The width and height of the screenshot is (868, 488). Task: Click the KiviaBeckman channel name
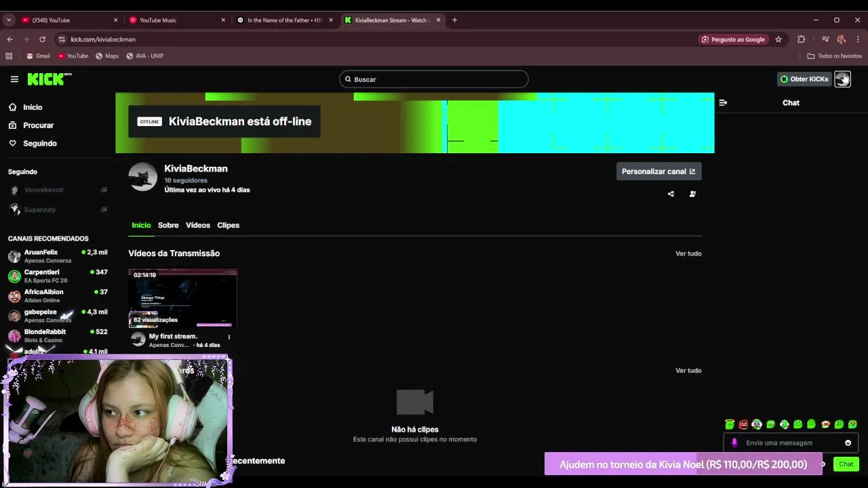click(x=196, y=169)
